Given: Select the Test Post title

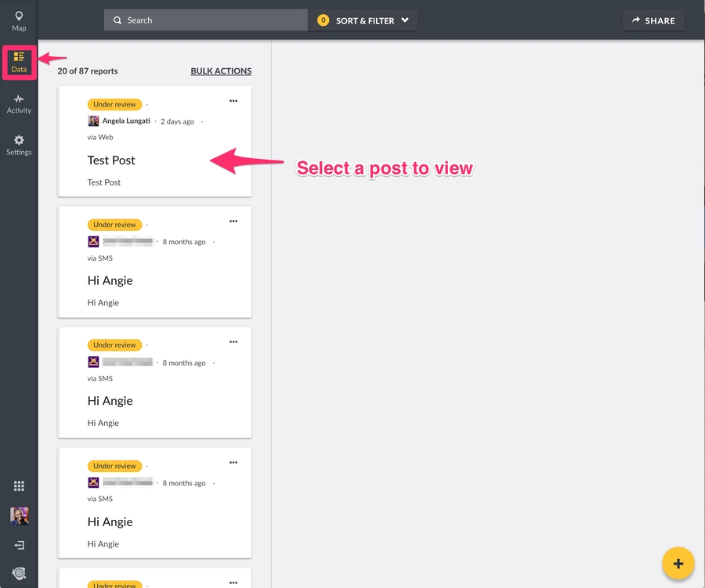Looking at the screenshot, I should 111,161.
